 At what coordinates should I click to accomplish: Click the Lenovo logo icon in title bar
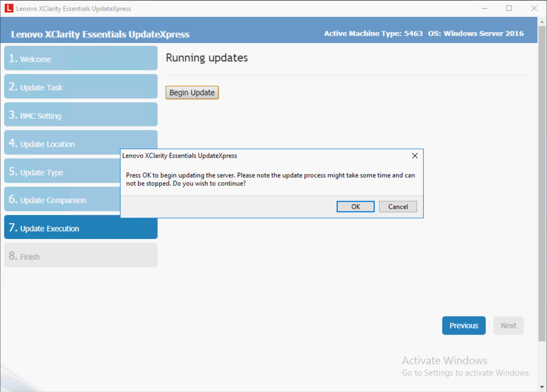coord(9,9)
